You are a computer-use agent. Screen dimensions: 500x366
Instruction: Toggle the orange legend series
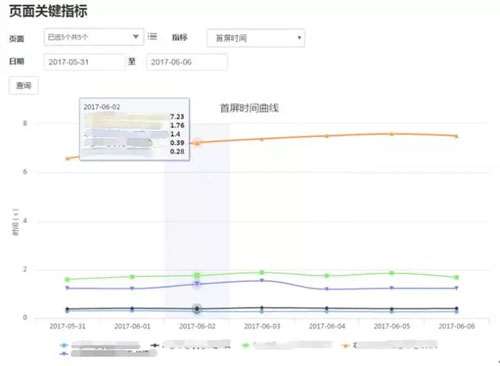(x=389, y=345)
